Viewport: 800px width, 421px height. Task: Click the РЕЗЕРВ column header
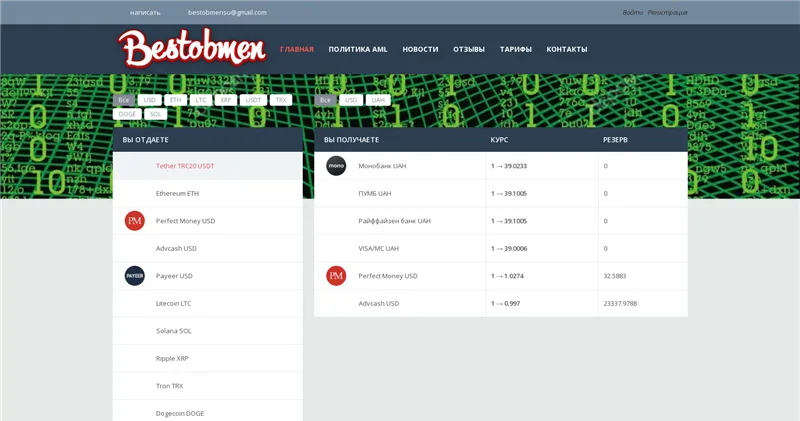click(615, 140)
